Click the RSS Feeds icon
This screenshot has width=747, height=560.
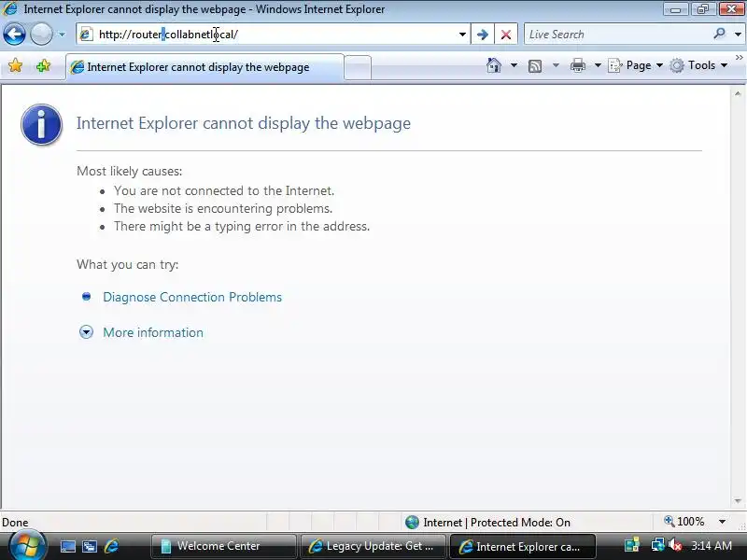(535, 65)
